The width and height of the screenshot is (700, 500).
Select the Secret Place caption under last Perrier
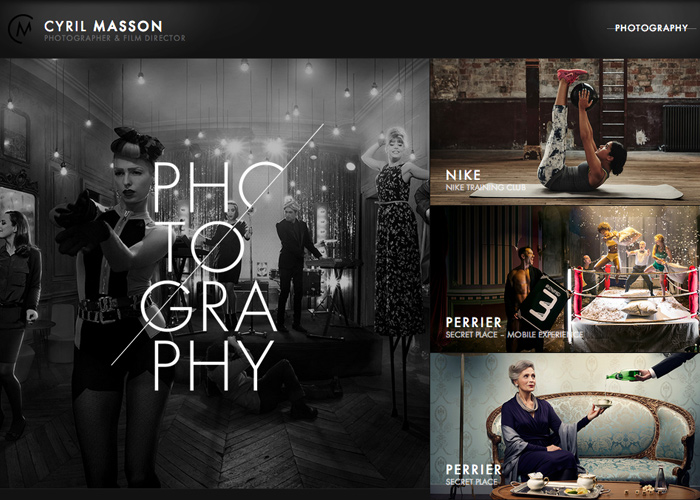coord(471,482)
